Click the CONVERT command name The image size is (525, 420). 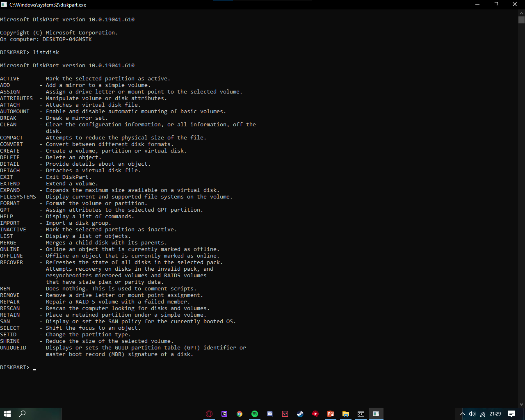(11, 144)
